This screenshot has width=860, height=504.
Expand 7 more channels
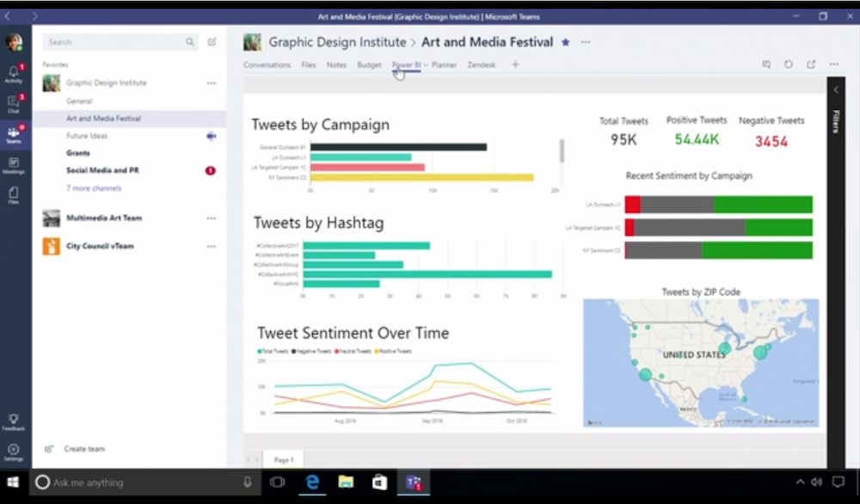pos(94,188)
